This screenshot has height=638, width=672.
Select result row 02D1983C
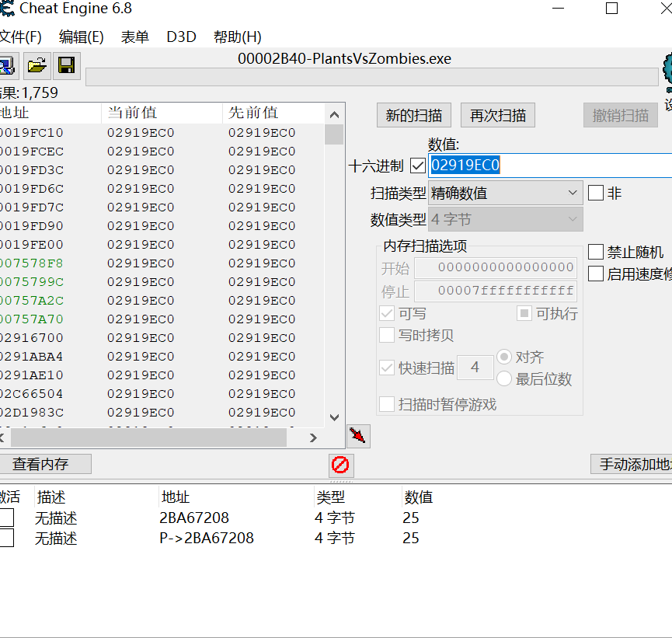click(x=162, y=413)
